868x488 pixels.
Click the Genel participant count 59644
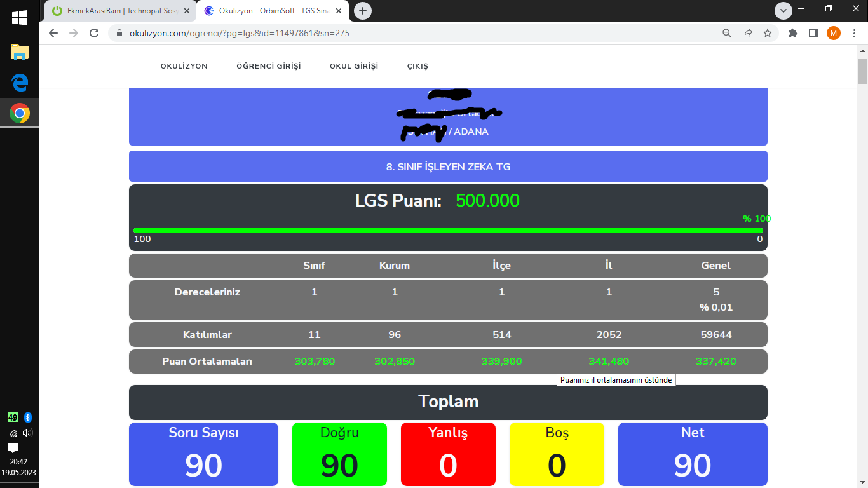pyautogui.click(x=716, y=334)
